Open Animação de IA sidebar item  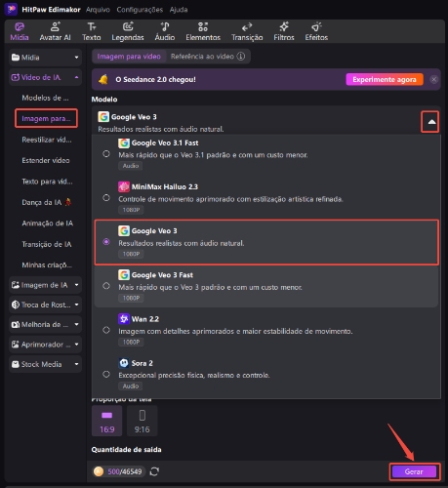coord(47,224)
